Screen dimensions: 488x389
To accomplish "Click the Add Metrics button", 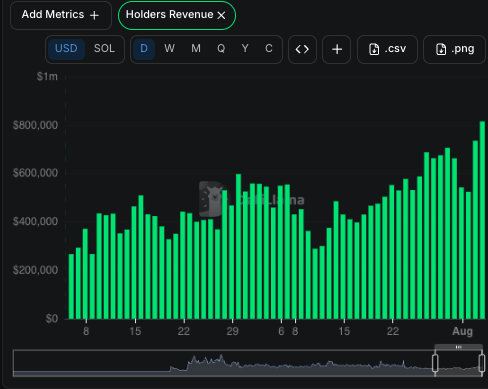I will (x=61, y=15).
